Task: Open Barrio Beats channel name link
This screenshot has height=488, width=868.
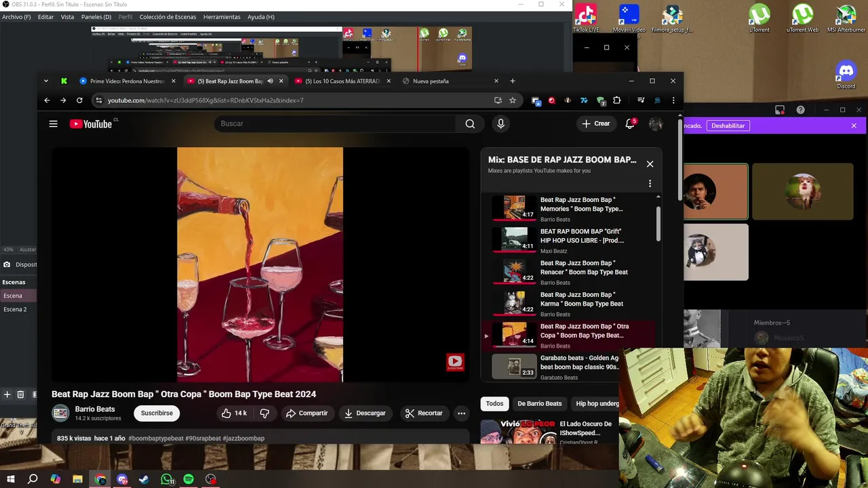Action: tap(95, 409)
